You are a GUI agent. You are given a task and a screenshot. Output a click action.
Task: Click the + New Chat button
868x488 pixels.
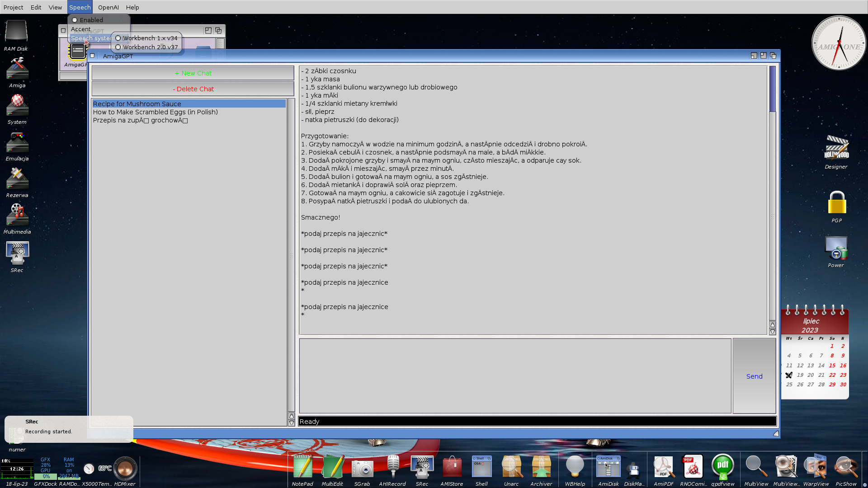point(193,73)
